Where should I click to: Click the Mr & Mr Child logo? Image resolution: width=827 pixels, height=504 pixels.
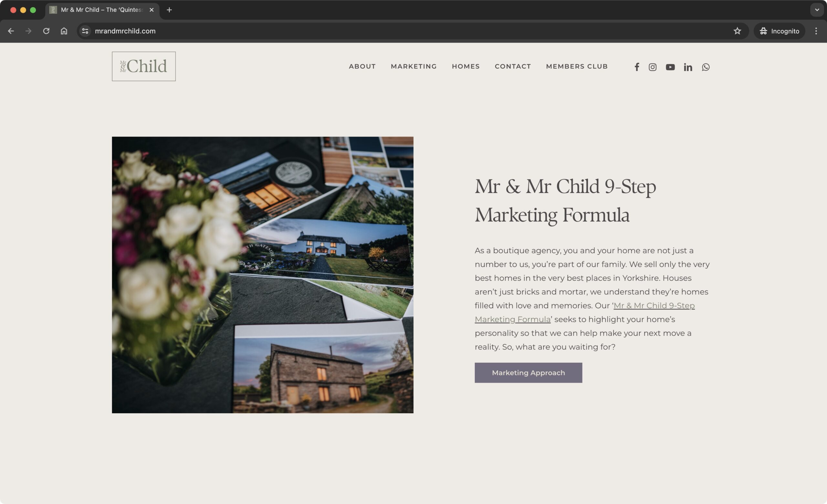(144, 66)
